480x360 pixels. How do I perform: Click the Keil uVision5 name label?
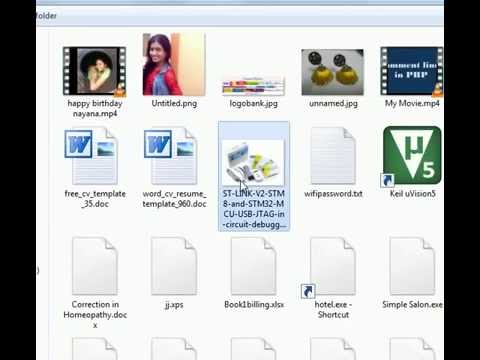point(413,194)
